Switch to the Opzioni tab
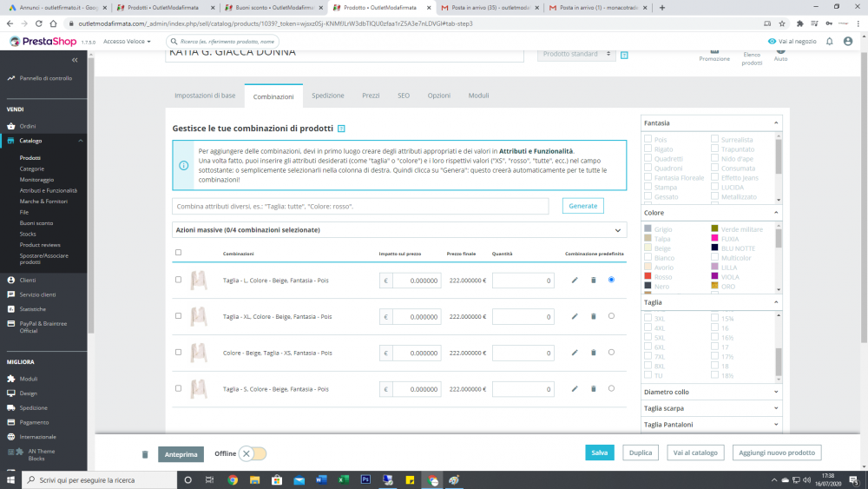The image size is (868, 489). (439, 96)
